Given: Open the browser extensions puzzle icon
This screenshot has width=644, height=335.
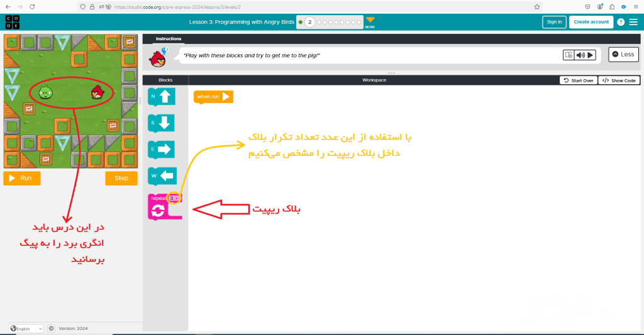Looking at the screenshot, I should [x=612, y=7].
